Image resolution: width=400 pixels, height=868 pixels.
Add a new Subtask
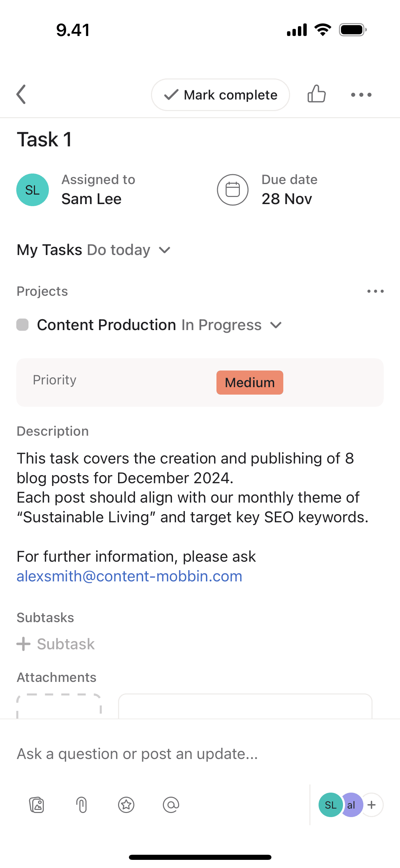point(56,644)
